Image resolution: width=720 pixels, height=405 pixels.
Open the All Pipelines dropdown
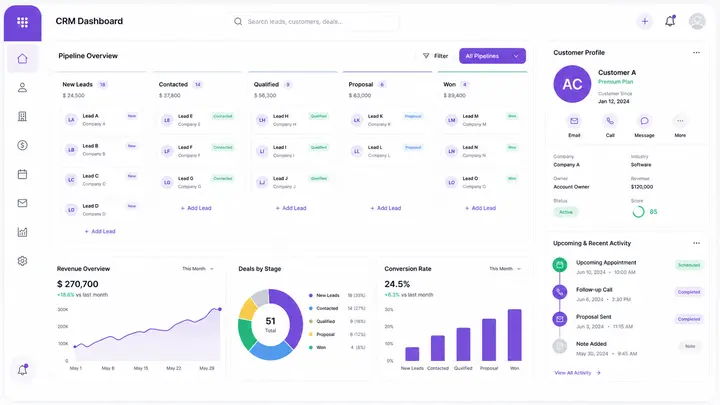[492, 56]
